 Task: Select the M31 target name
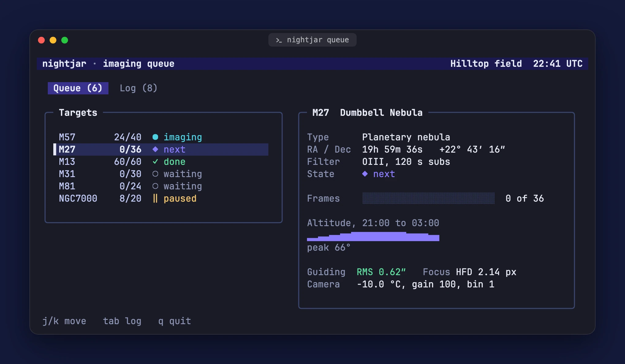point(67,174)
